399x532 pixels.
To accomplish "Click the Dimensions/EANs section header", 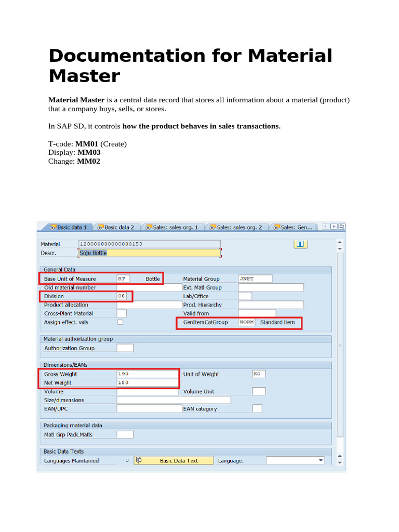I will 65,365.
